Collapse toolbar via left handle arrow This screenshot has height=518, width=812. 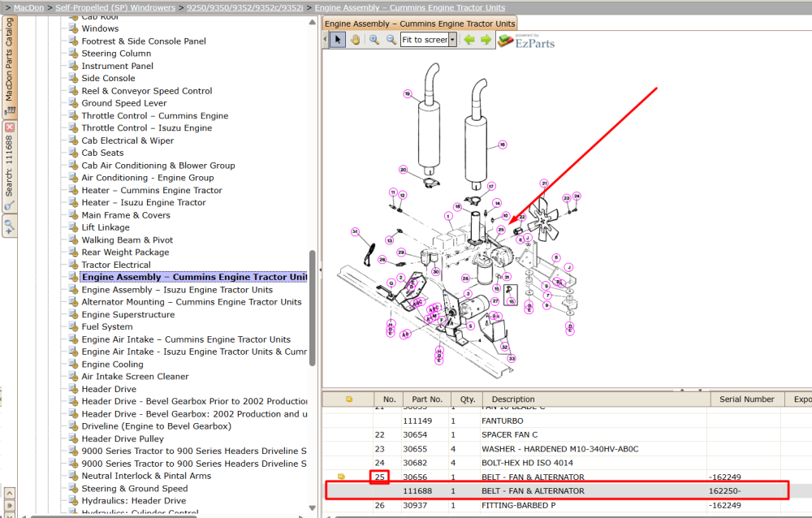tap(326, 40)
